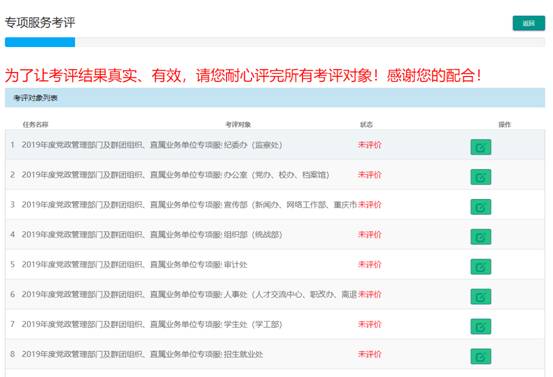Open the evaluation icon for 招生就业处 row 8
The height and width of the screenshot is (377, 553).
tap(481, 357)
